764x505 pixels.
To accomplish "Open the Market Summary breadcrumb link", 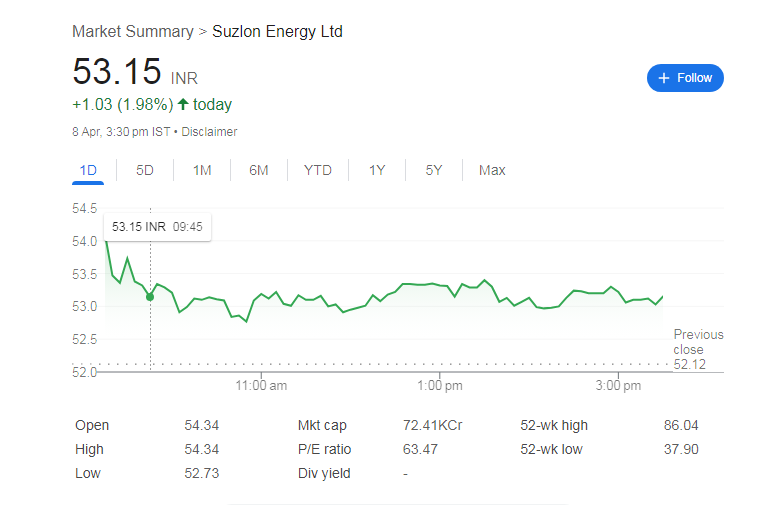I will [x=133, y=32].
